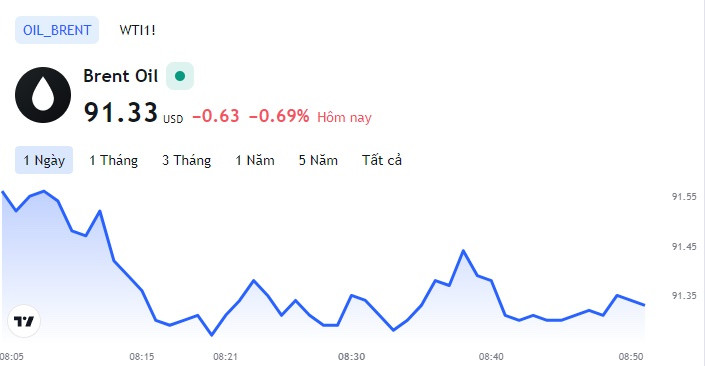Click the -0.63 price change value
The width and height of the screenshot is (705, 366).
216,116
